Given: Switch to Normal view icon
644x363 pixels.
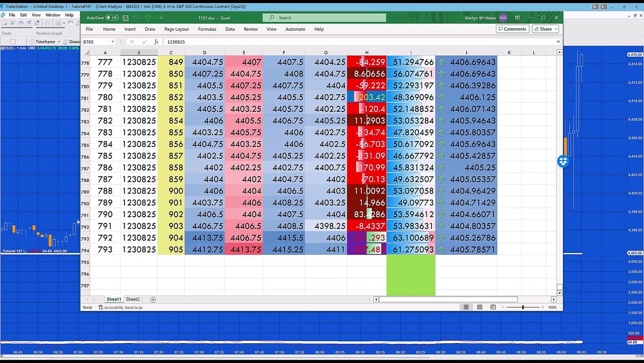Looking at the screenshot, I should pyautogui.click(x=466, y=308).
